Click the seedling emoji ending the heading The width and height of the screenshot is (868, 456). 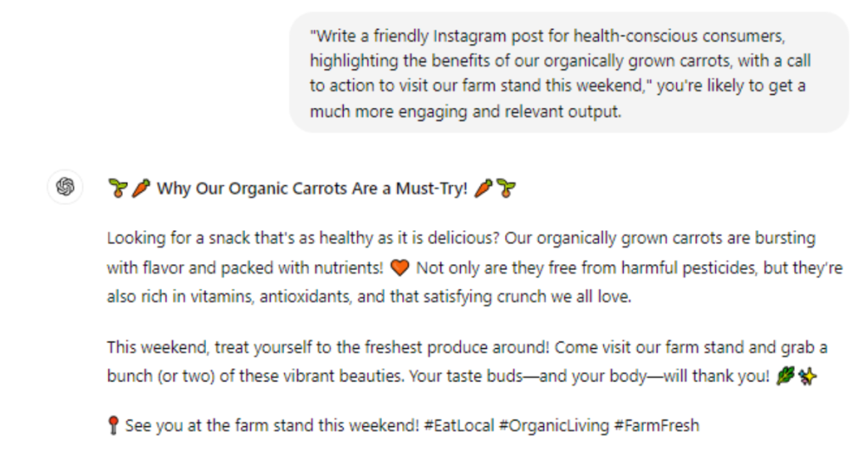[507, 189]
